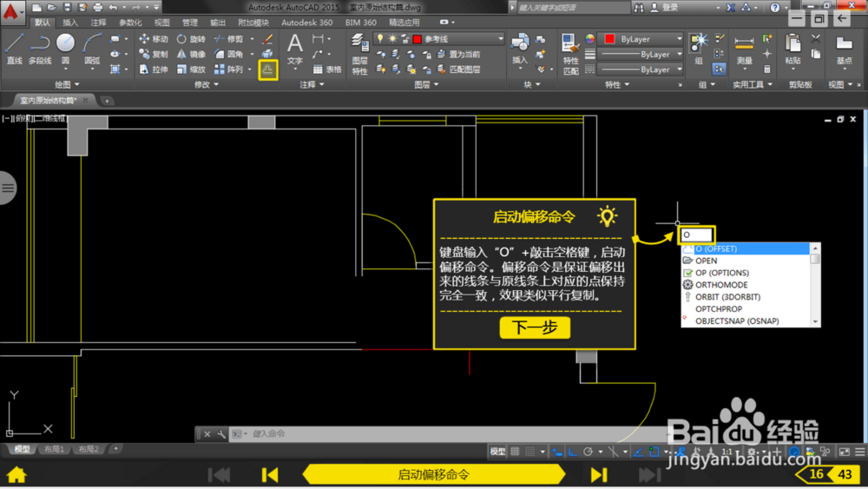Image resolution: width=868 pixels, height=489 pixels.
Task: Expand the Annotation (注释) panel
Action: click(312, 84)
